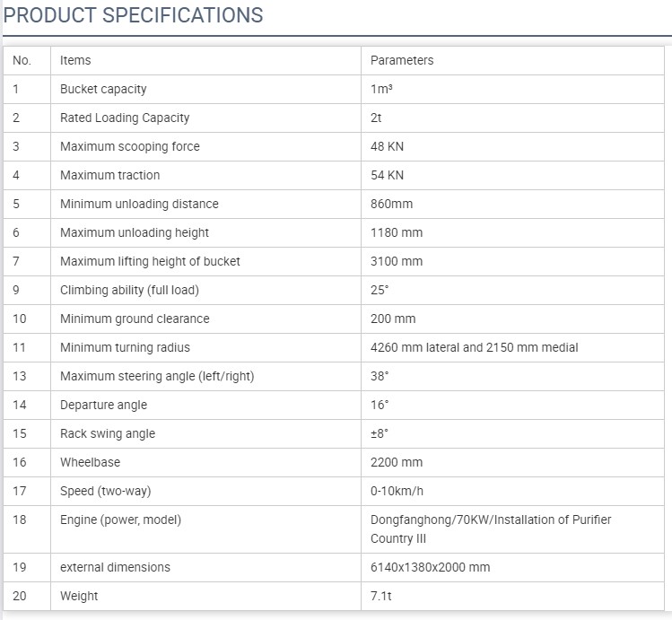Select the external dimensions 6140x1380x2000 value

click(431, 567)
